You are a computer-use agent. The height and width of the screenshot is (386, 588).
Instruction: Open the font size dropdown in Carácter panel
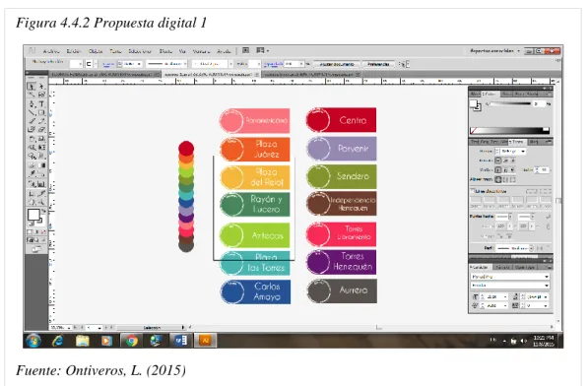[505, 296]
